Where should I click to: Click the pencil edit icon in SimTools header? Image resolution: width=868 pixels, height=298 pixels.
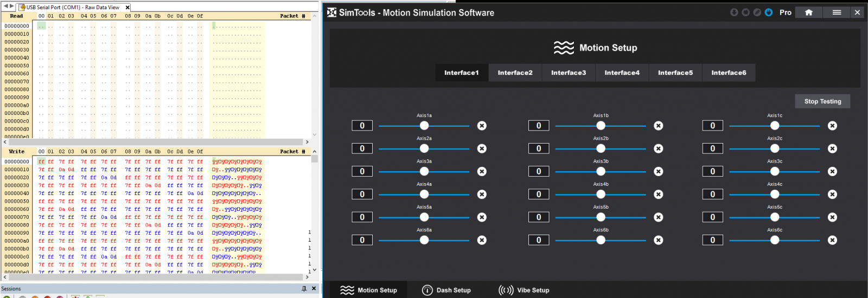coord(757,12)
